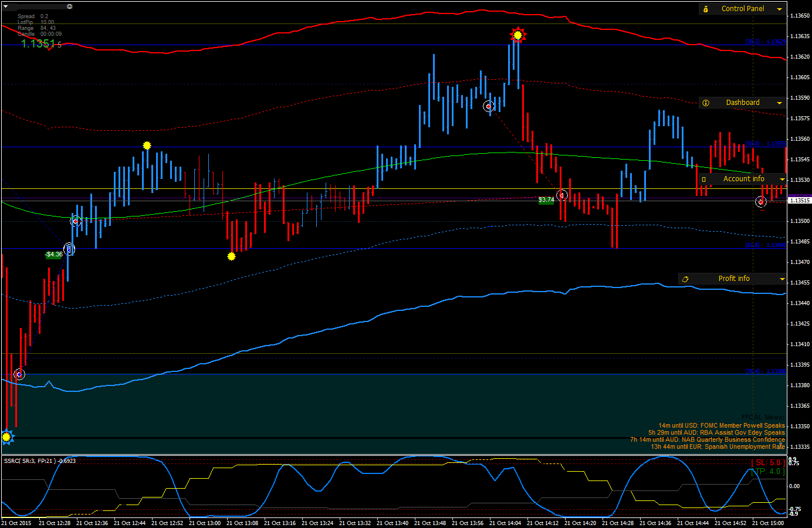The width and height of the screenshot is (812, 528).
Task: Click the $3.74 profit label
Action: pos(546,200)
